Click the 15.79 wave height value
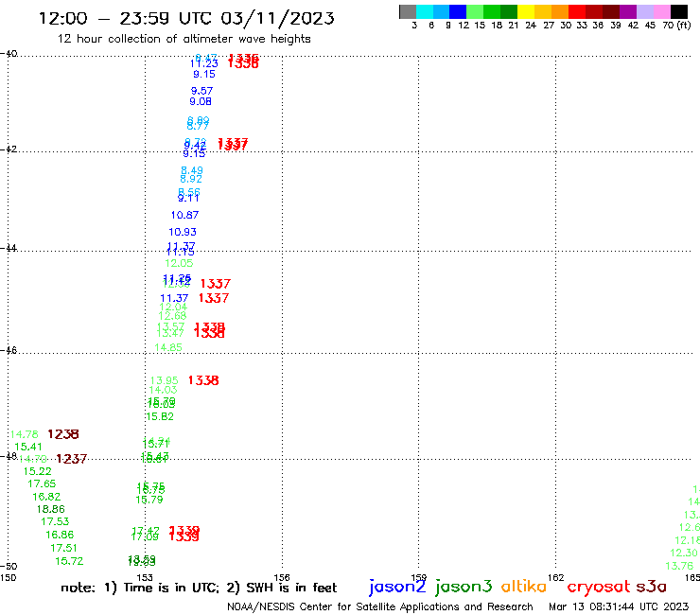Image resolution: width=700 pixels, height=615 pixels. [149, 500]
